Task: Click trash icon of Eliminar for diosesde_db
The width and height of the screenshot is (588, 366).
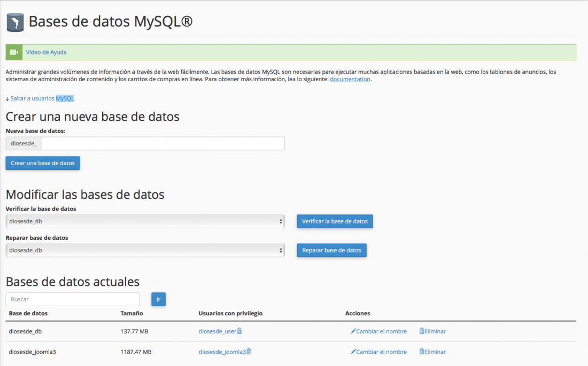Action: tap(422, 331)
